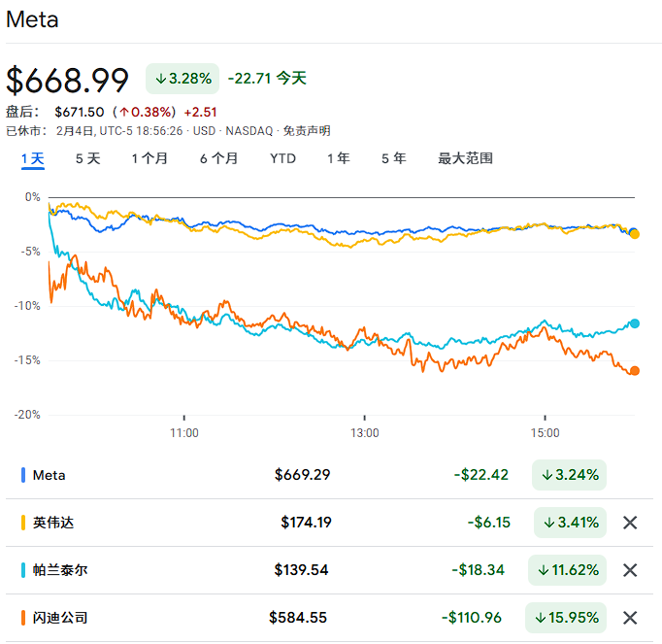This screenshot has width=662, height=644.
Task: Select the 1 天 time range tab
Action: tap(33, 158)
